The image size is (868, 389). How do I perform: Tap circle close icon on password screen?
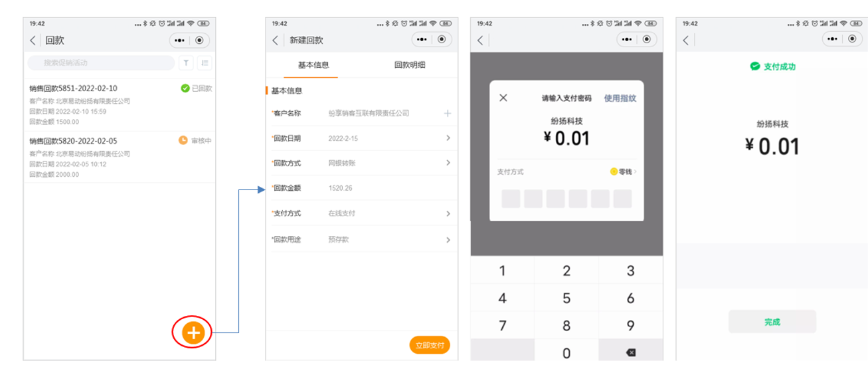[647, 40]
